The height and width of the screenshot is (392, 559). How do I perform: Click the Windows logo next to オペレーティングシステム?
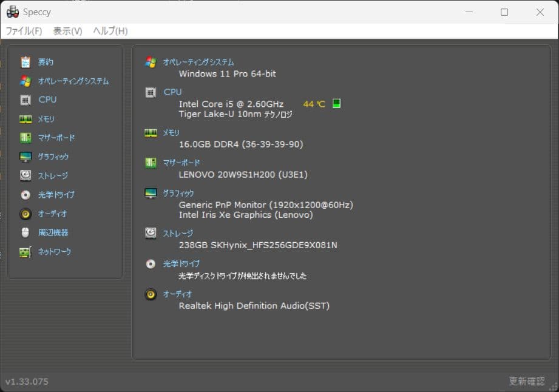(151, 61)
